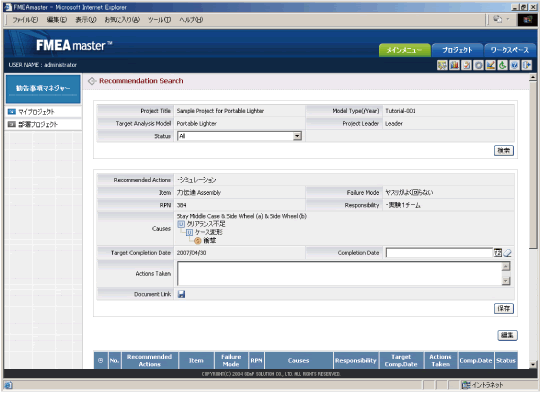540x393 pixels.
Task: Click the orange circle icon beside 衝撃
Action: point(198,241)
